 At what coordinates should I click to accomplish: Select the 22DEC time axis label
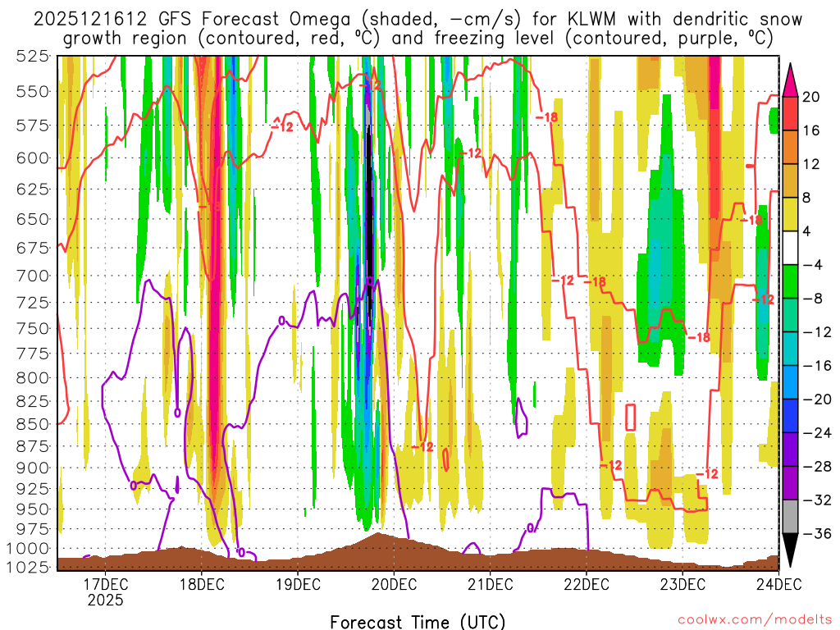click(x=587, y=584)
